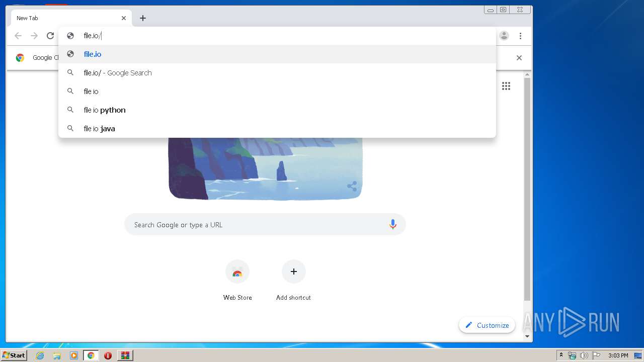Restore down the Chrome window
Viewport: 644px width, 362px height.
click(503, 10)
